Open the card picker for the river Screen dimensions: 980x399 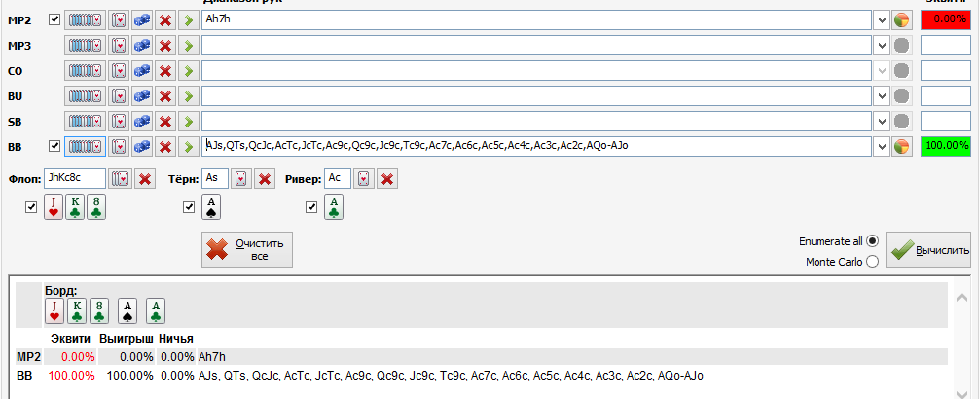(364, 179)
